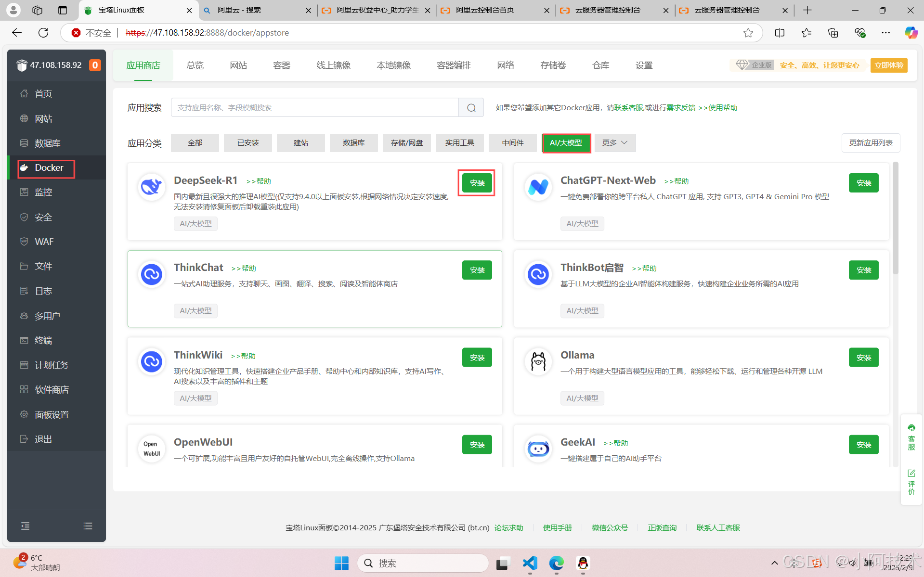Image resolution: width=924 pixels, height=577 pixels.
Task: Switch to 阿里云控制台首页 browser tab
Action: click(495, 10)
